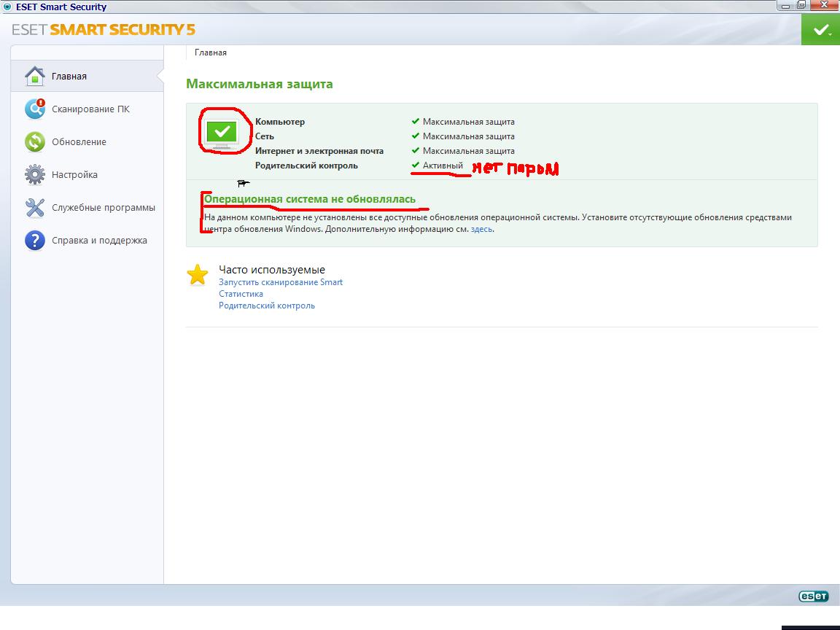Click the green monitor protection status icon
Viewport: 840px width, 630px height.
(x=222, y=133)
